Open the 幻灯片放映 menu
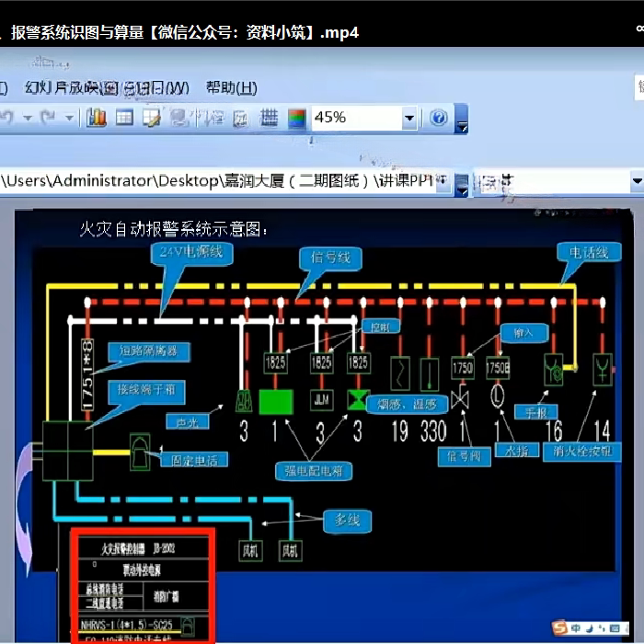Viewport: 644px width, 644px height. click(x=72, y=87)
